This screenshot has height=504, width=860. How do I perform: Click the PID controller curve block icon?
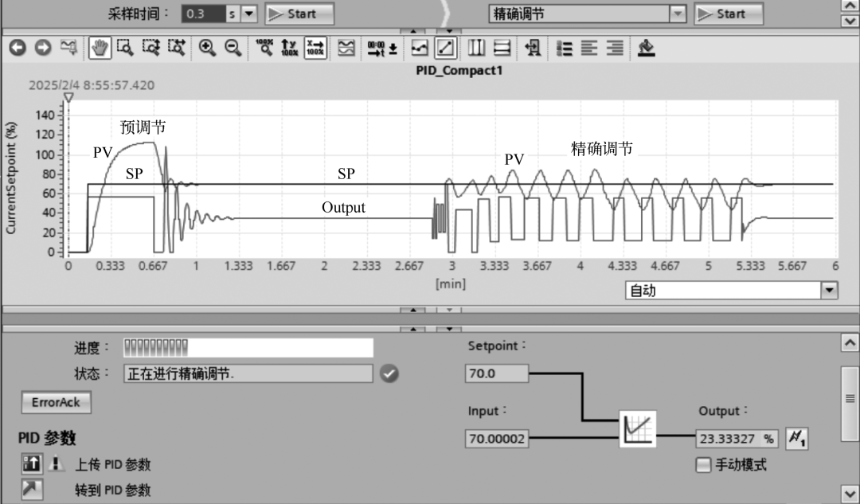[x=637, y=429]
